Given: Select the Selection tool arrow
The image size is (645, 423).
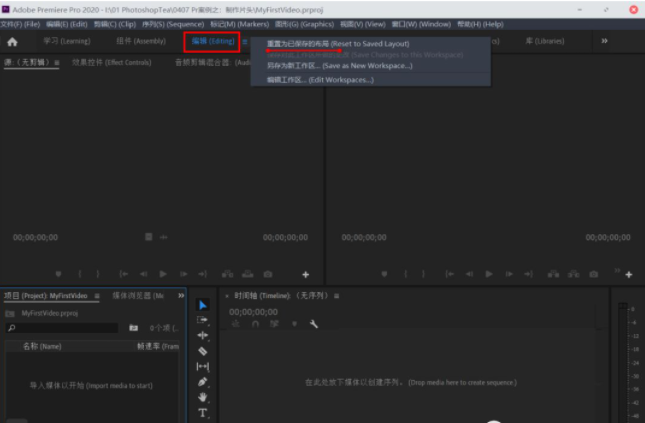Looking at the screenshot, I should (x=203, y=305).
